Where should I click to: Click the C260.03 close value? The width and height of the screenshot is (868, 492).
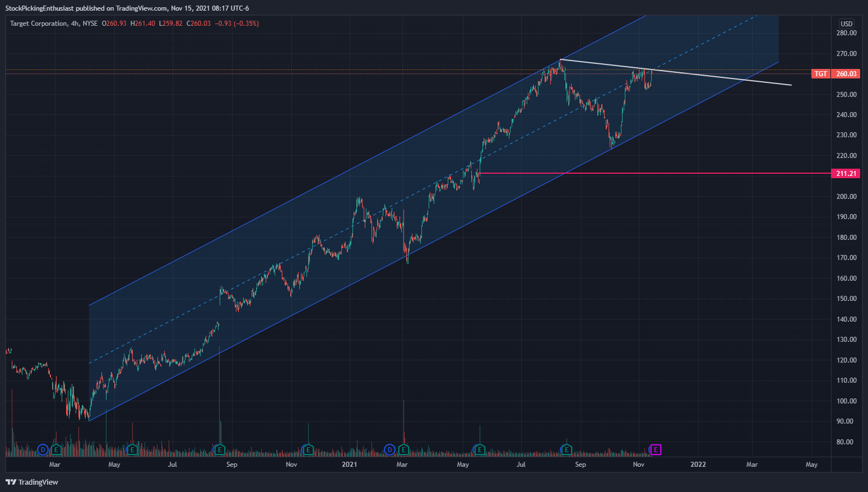coord(199,24)
